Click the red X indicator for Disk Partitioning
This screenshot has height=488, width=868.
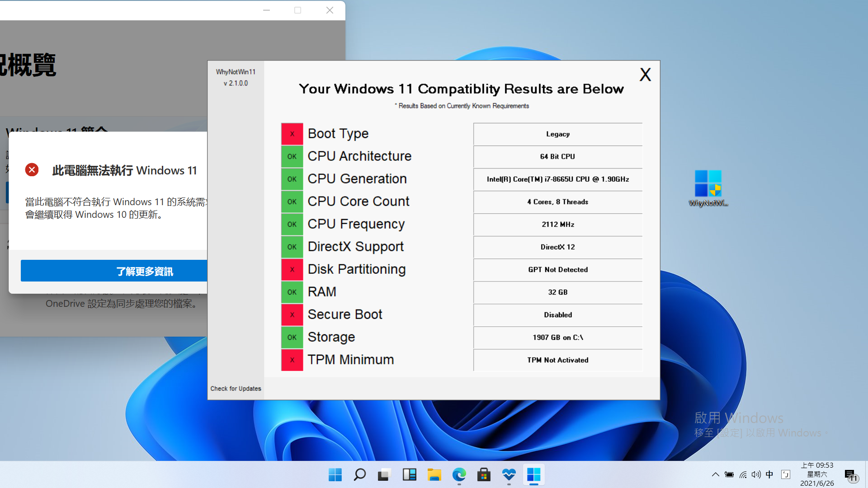click(292, 269)
